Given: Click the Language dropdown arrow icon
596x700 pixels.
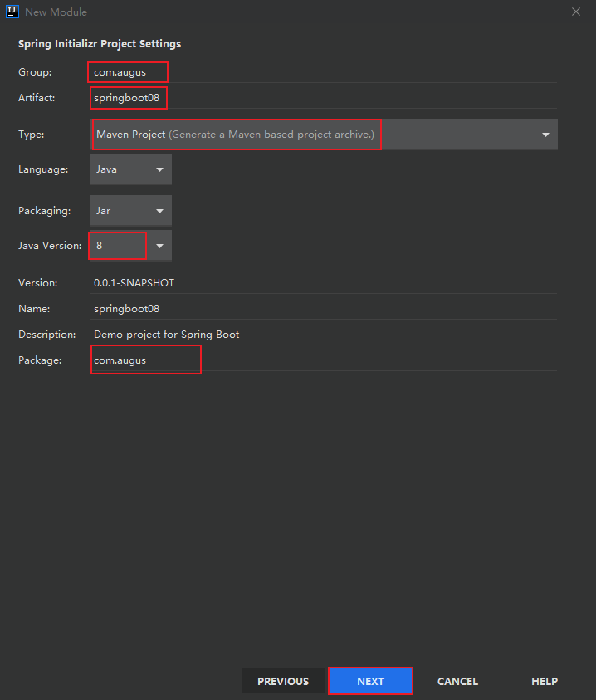Looking at the screenshot, I should click(x=159, y=169).
